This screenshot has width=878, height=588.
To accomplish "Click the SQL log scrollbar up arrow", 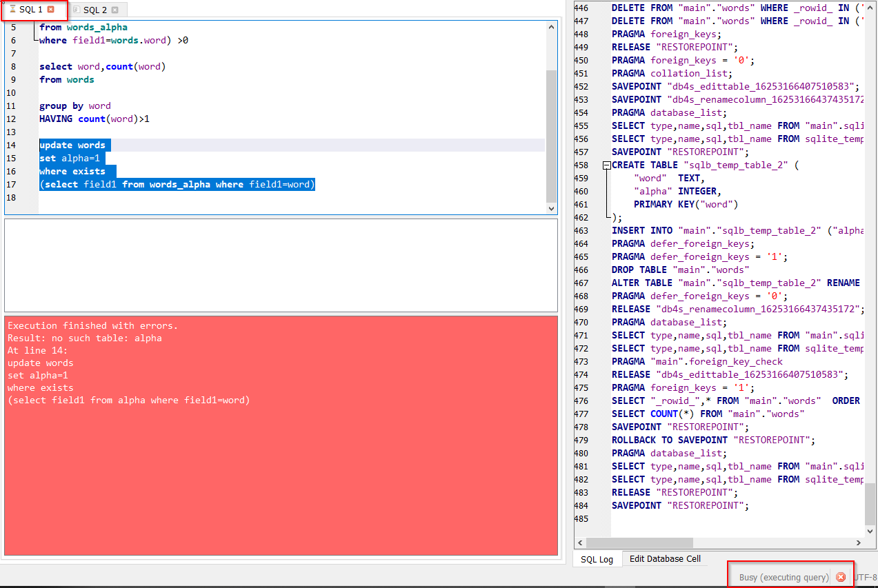I will coord(870,6).
